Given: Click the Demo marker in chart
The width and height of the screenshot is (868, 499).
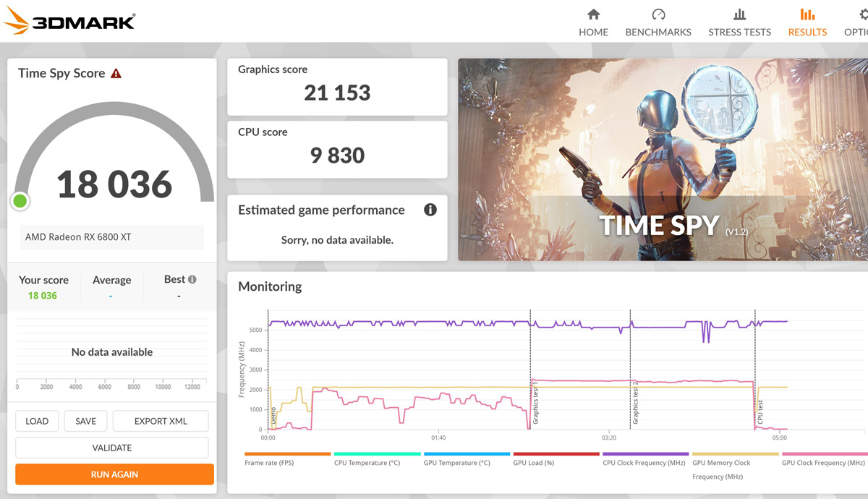Looking at the screenshot, I should pyautogui.click(x=273, y=416).
